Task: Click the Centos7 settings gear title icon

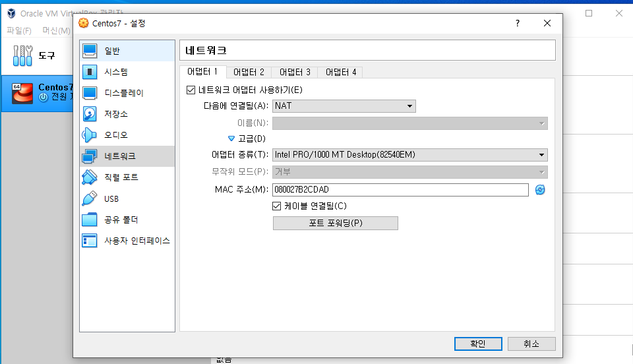Action: point(84,23)
